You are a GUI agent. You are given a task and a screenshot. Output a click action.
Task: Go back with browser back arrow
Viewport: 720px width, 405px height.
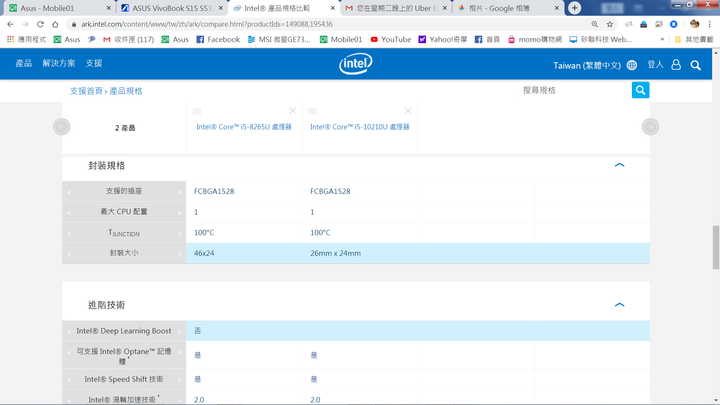pyautogui.click(x=10, y=24)
